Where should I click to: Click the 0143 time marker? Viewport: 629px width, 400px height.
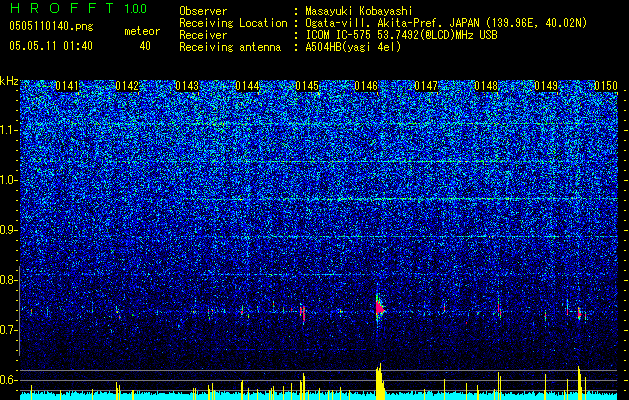pos(187,86)
